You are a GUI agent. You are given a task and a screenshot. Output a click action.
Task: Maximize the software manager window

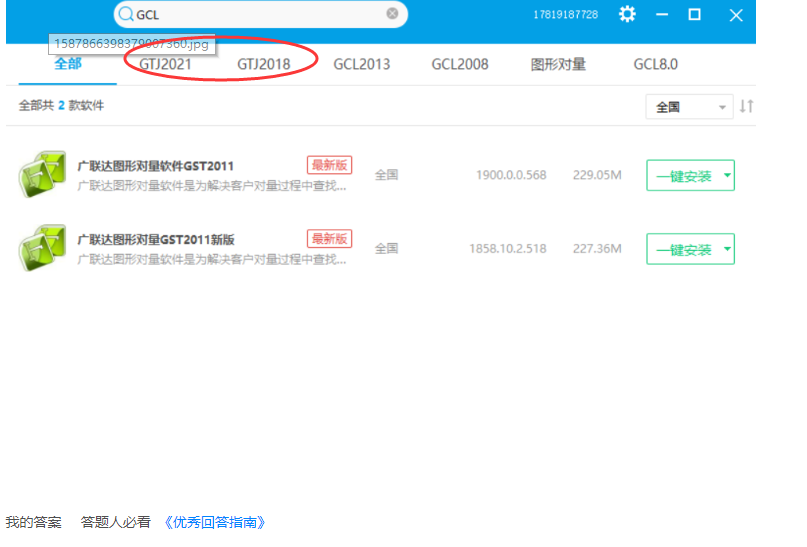(x=694, y=14)
